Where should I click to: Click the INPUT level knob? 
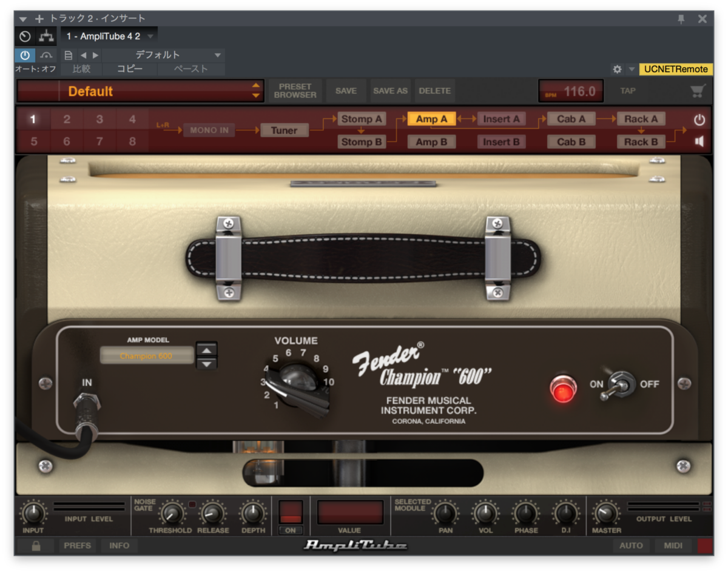tap(33, 514)
